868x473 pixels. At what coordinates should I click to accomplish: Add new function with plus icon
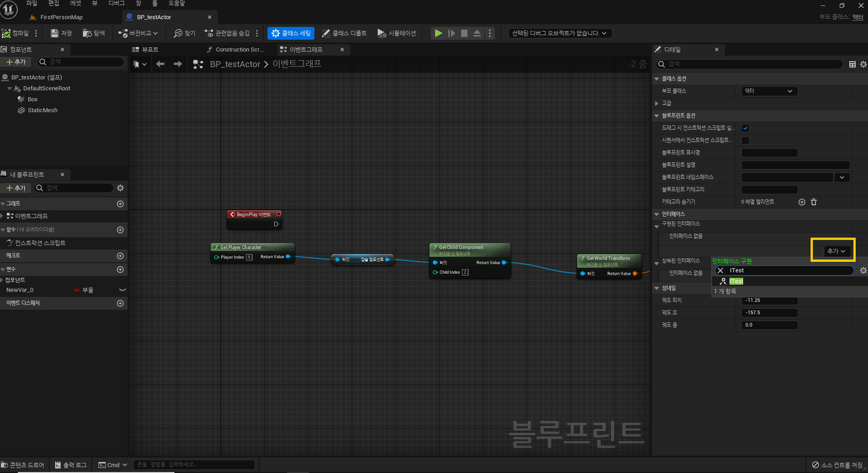[120, 230]
